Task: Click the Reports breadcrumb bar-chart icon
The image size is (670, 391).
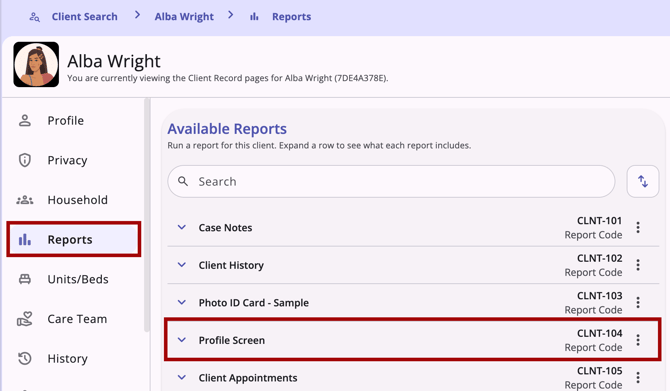Action: coord(254,17)
